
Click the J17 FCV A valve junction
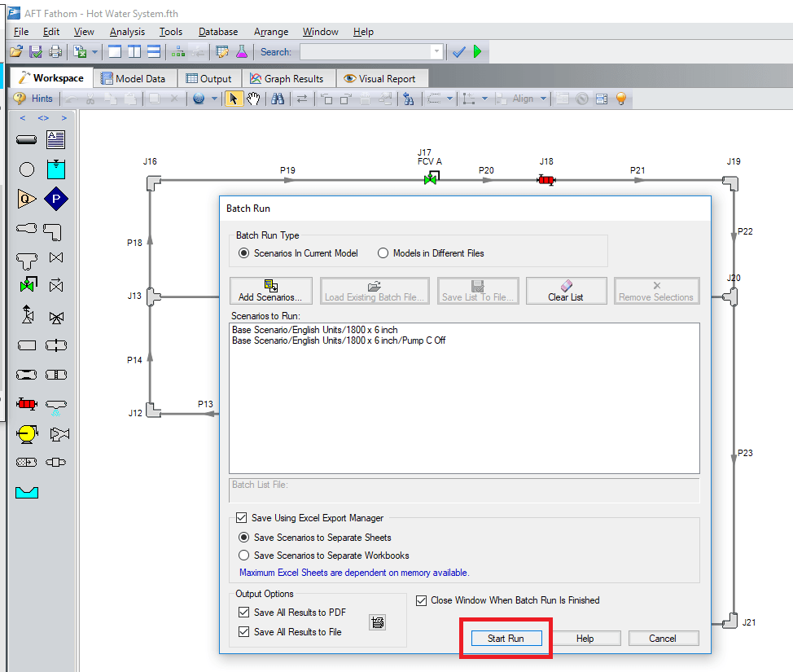coord(432,178)
